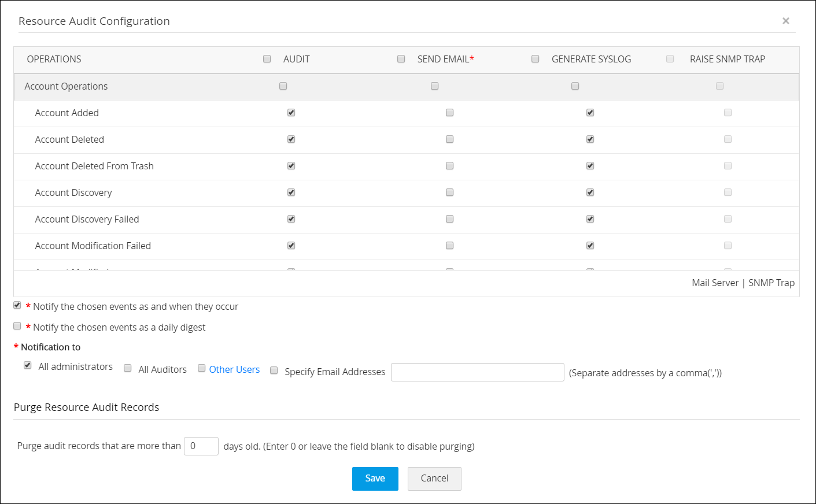Close the Resource Audit Configuration dialog
Screen dimensions: 816x504
pyautogui.click(x=786, y=21)
